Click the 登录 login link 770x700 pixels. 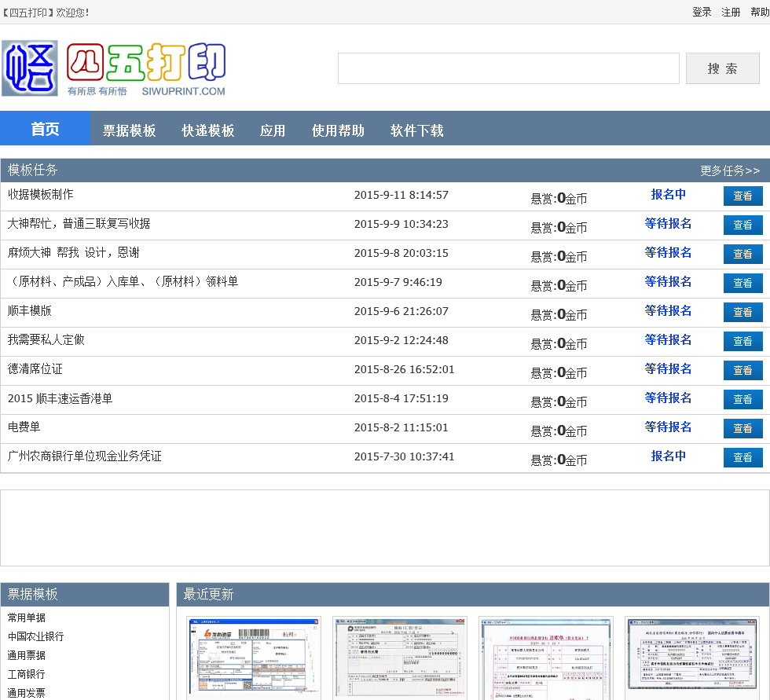702,12
